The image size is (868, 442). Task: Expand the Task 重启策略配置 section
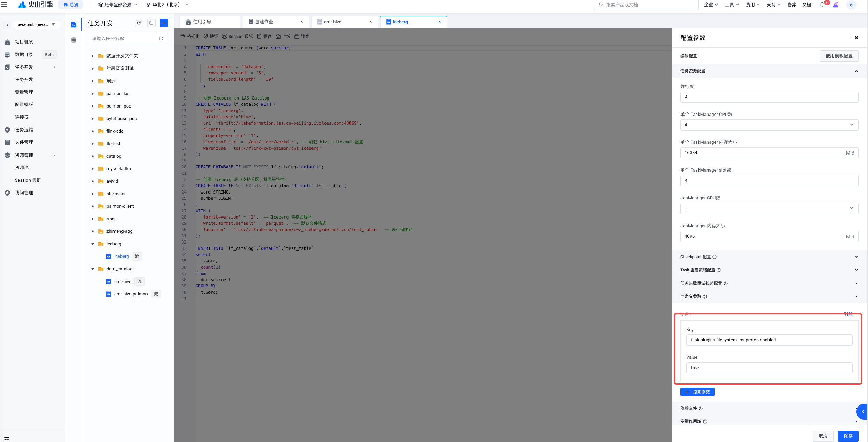click(856, 270)
